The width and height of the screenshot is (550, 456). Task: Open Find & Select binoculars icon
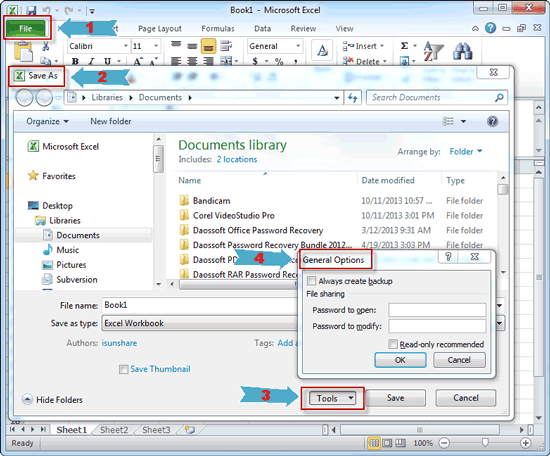point(463,51)
